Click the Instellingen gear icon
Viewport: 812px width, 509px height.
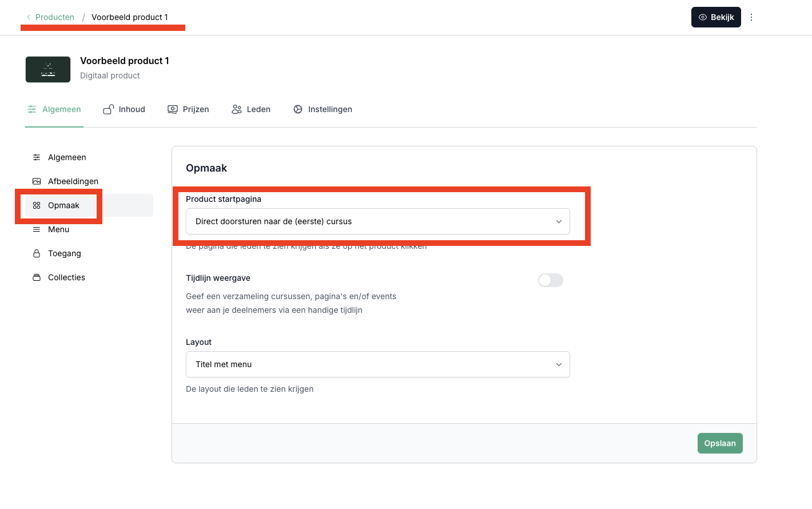tap(298, 109)
